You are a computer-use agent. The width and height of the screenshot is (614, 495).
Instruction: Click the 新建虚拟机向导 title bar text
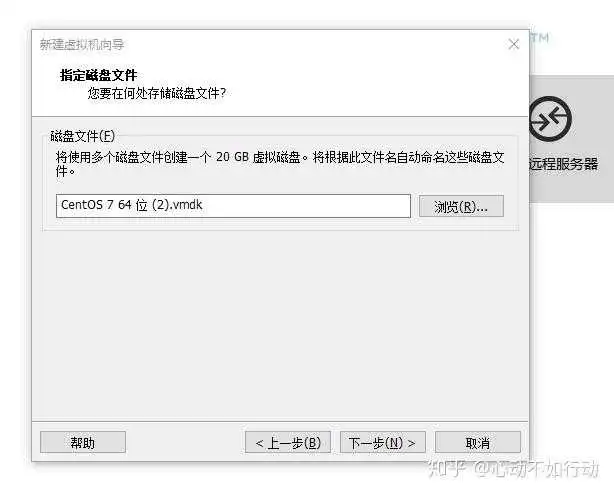[82, 44]
